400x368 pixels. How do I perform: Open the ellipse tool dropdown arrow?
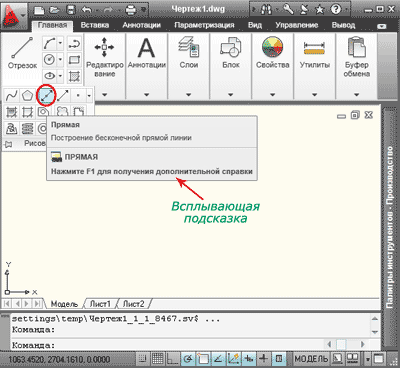60,76
